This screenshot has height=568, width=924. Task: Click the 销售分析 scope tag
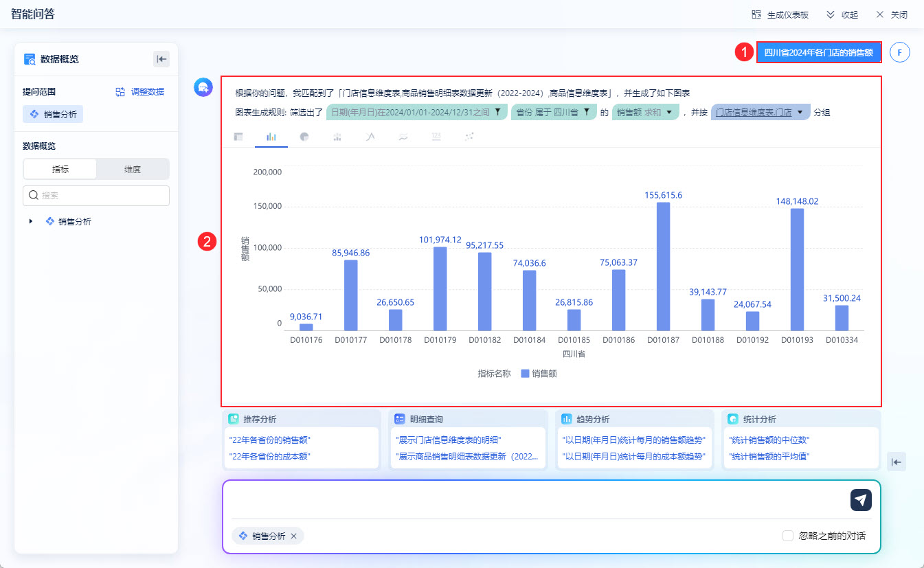point(53,114)
